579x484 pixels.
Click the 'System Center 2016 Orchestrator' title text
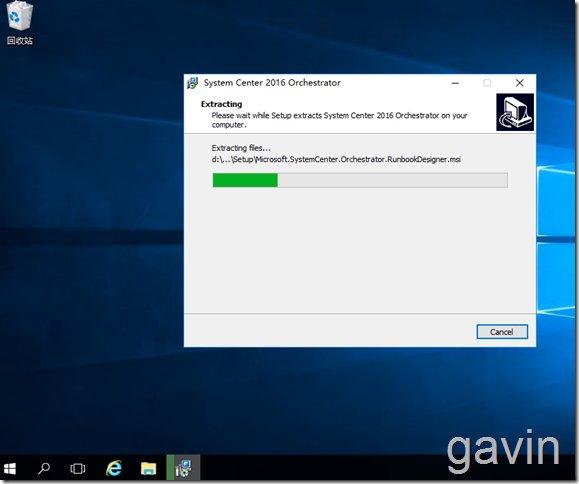pos(272,83)
